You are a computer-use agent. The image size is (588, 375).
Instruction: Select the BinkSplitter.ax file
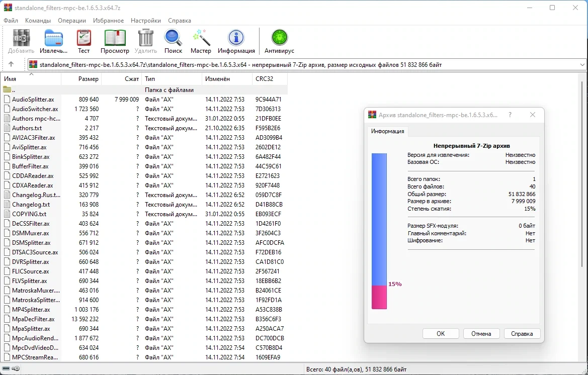(x=31, y=157)
